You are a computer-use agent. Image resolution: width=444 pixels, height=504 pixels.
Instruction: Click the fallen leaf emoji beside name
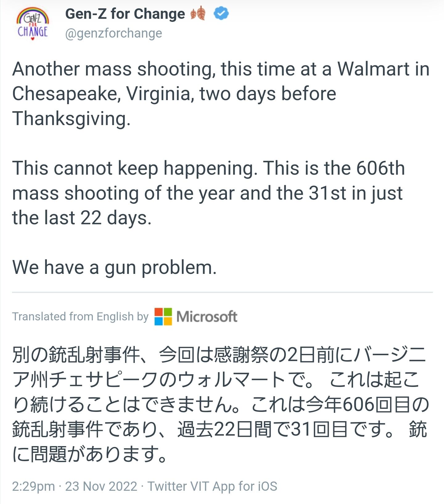pos(198,14)
